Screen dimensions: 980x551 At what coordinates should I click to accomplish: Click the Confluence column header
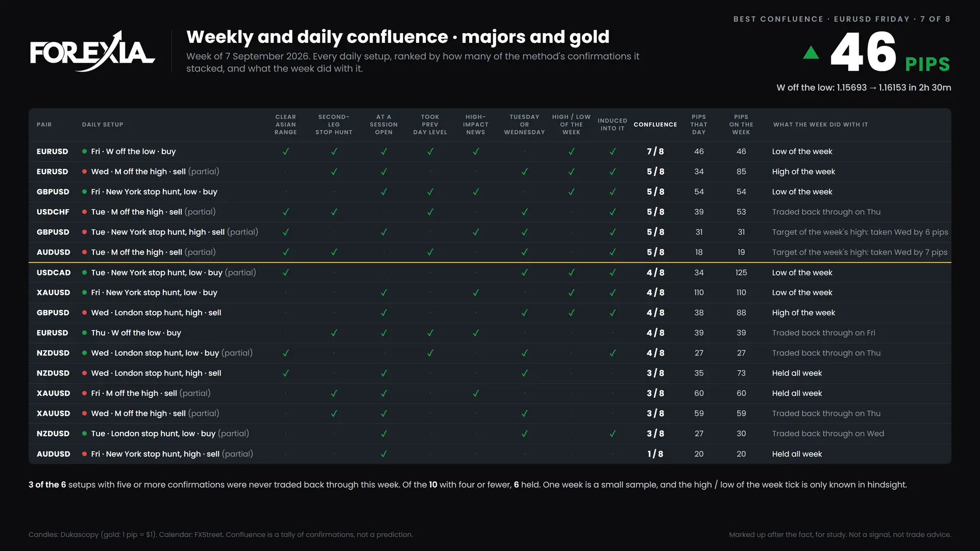click(x=655, y=124)
